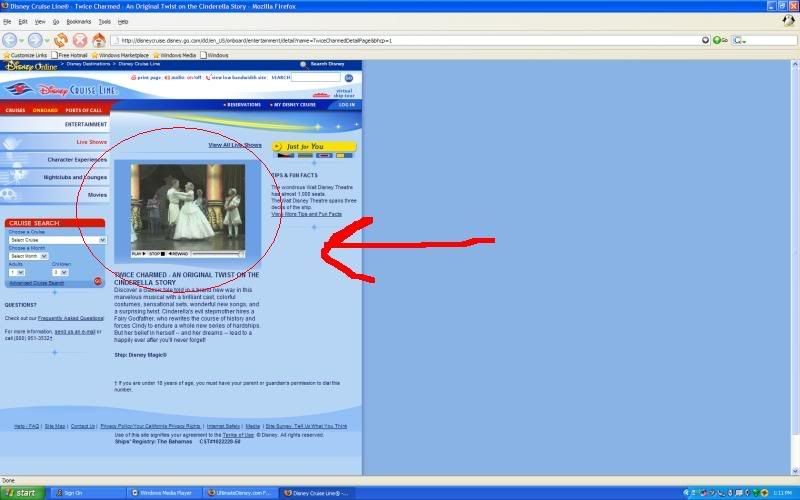
Task: Click the red cruise search go button
Action: click(x=98, y=281)
